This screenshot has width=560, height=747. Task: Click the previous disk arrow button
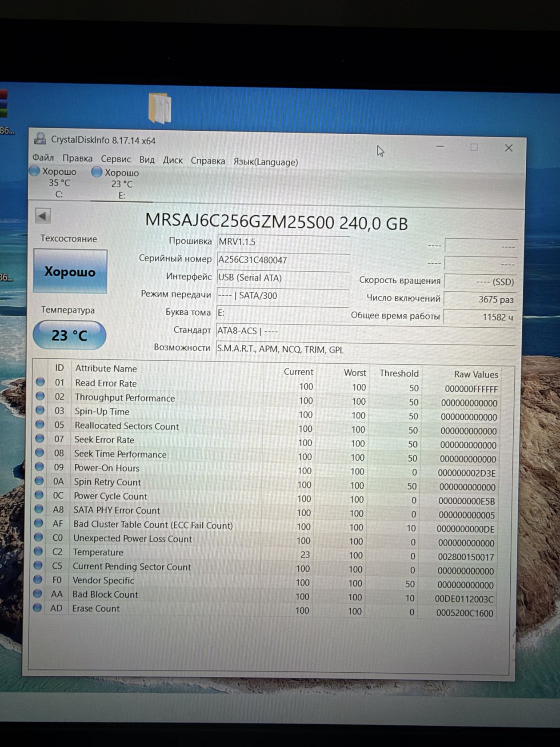(43, 216)
